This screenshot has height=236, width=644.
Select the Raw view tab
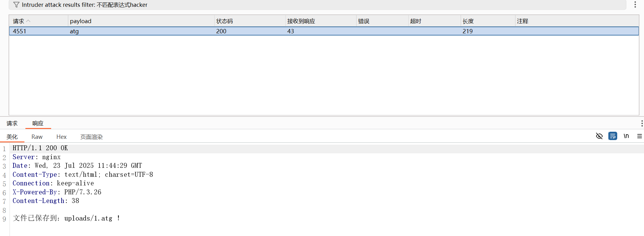(x=37, y=137)
